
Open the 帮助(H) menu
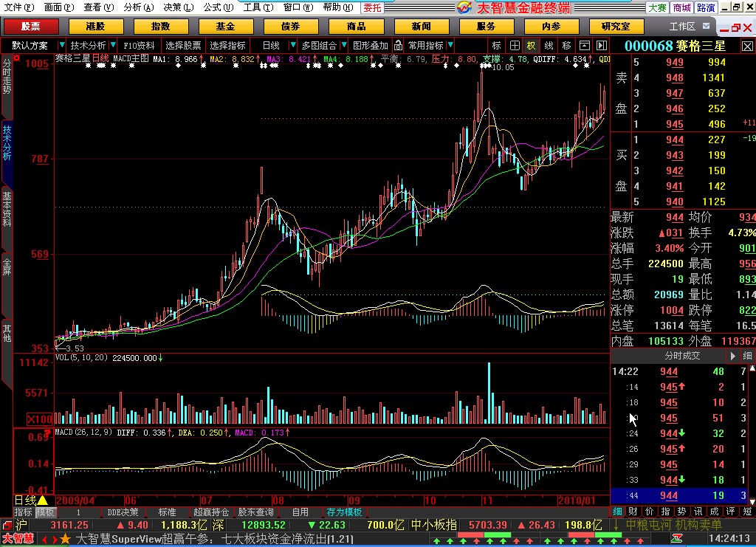click(338, 7)
